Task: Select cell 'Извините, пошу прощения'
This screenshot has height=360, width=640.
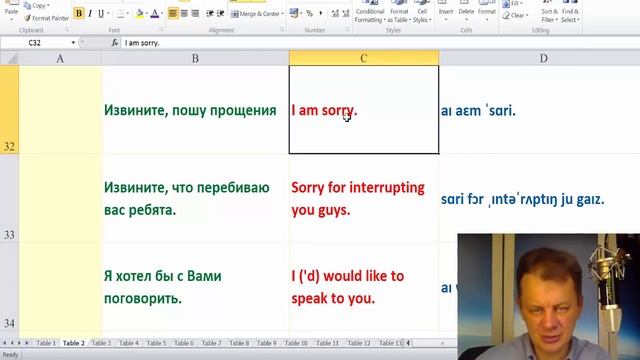Action: [x=195, y=110]
